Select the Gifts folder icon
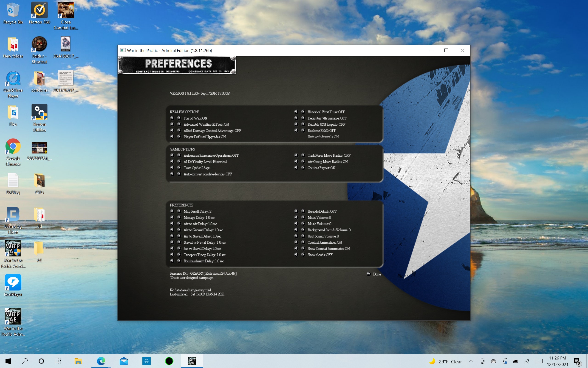Viewport: 588px width, 368px height. [x=39, y=184]
